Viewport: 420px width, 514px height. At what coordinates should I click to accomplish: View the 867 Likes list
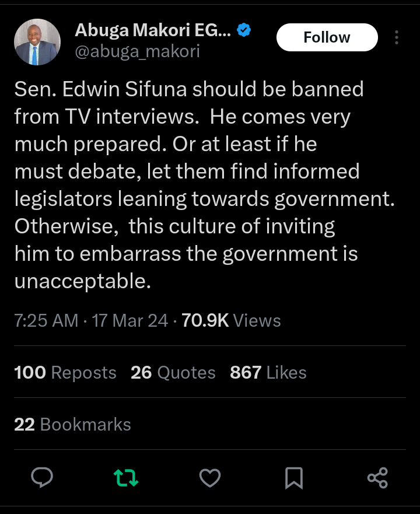(x=268, y=372)
